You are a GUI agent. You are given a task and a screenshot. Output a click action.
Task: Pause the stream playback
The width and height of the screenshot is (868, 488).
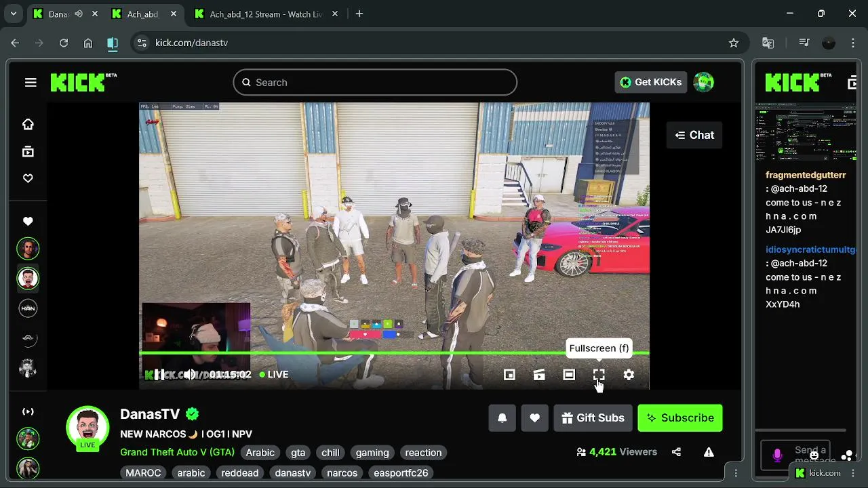(x=159, y=375)
